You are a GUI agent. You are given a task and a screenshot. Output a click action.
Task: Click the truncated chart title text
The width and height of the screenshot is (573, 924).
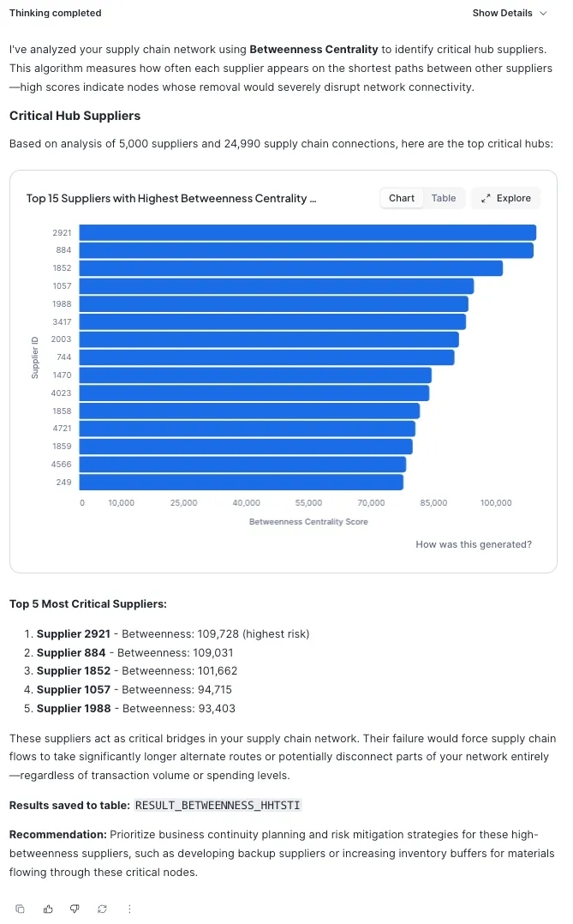171,198
